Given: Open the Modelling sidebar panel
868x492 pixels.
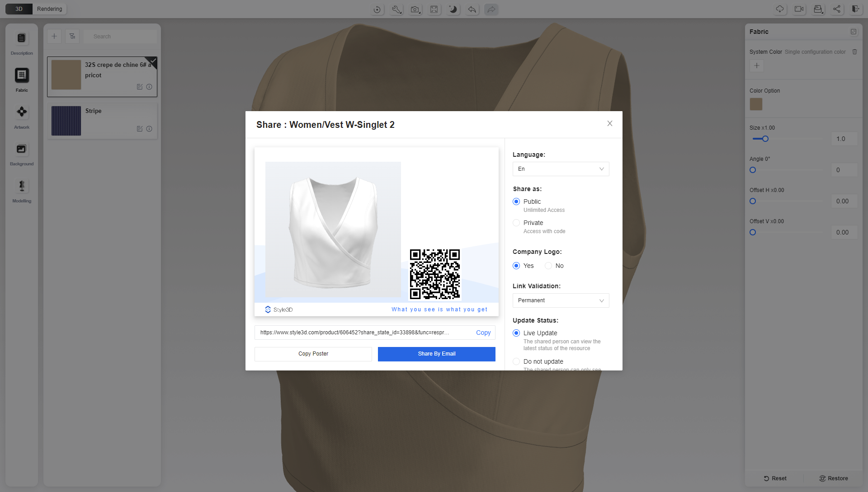Looking at the screenshot, I should (x=22, y=186).
